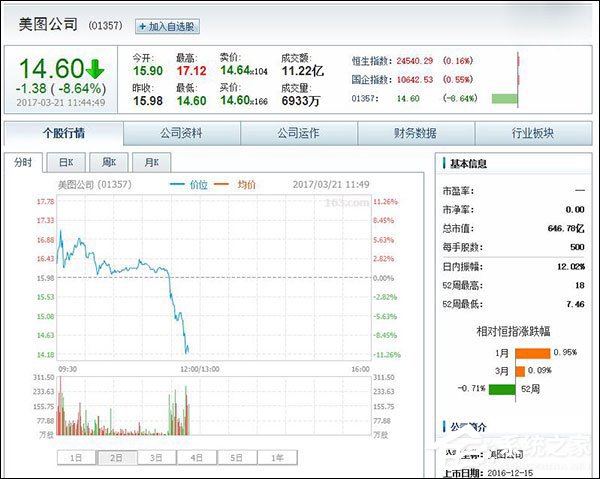This screenshot has height=479, width=600.
Task: Choose the 2日 range button
Action: (x=117, y=458)
